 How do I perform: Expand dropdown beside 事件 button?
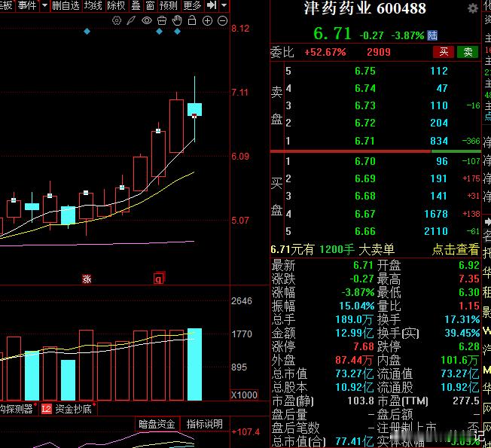[x=44, y=5]
